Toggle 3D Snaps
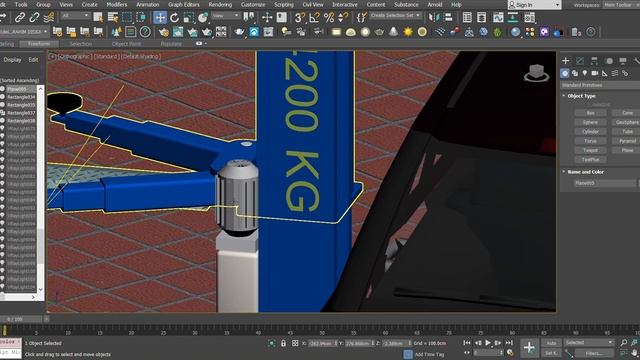This screenshot has width=640, height=360. coord(300,18)
